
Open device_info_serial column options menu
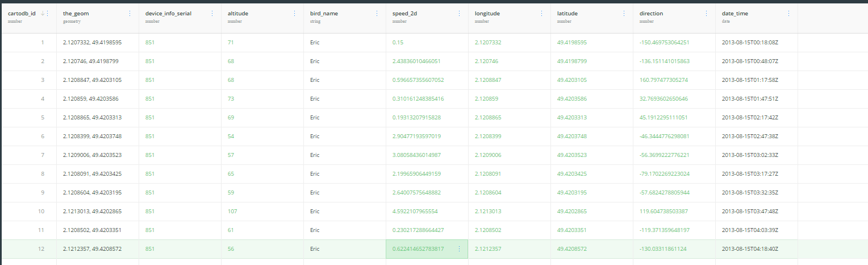click(212, 14)
